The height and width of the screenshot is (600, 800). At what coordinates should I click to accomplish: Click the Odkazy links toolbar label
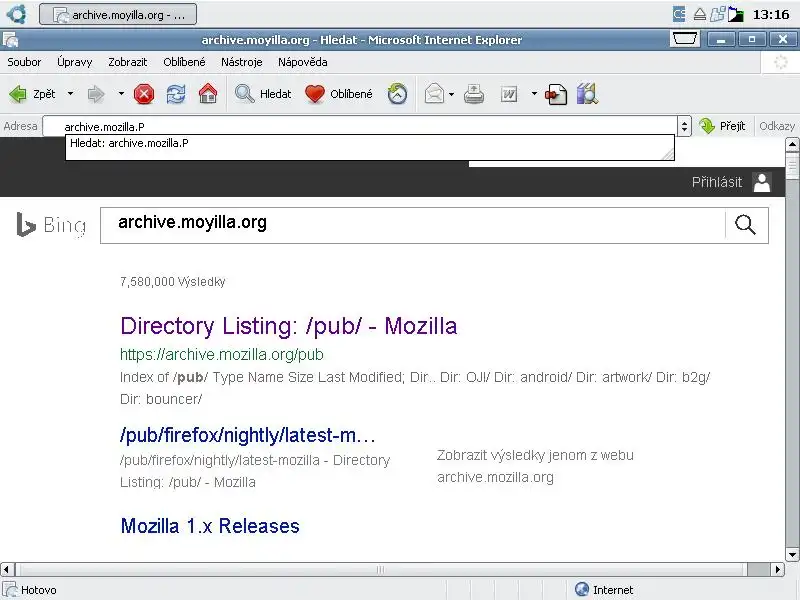pos(777,126)
